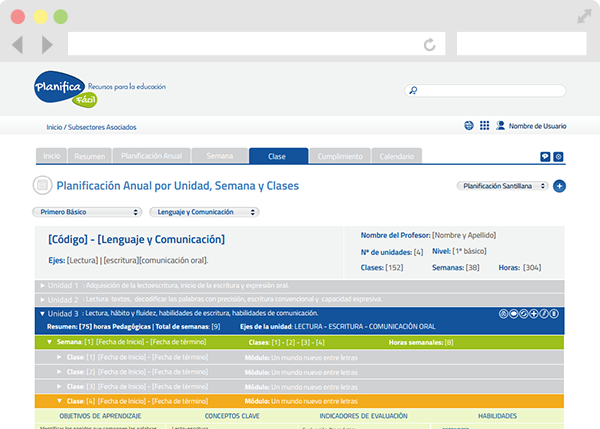600x429 pixels.
Task: Click the user profile icon
Action: [499, 126]
